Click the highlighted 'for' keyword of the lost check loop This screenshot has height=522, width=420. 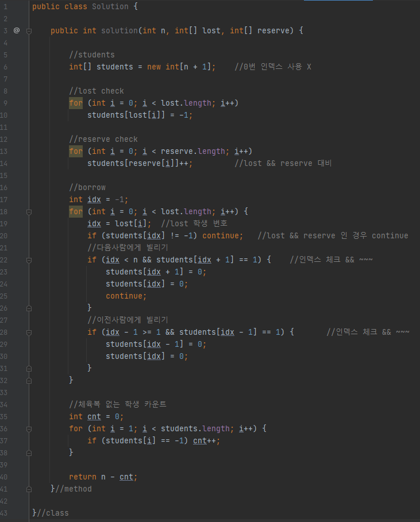pyautogui.click(x=76, y=103)
